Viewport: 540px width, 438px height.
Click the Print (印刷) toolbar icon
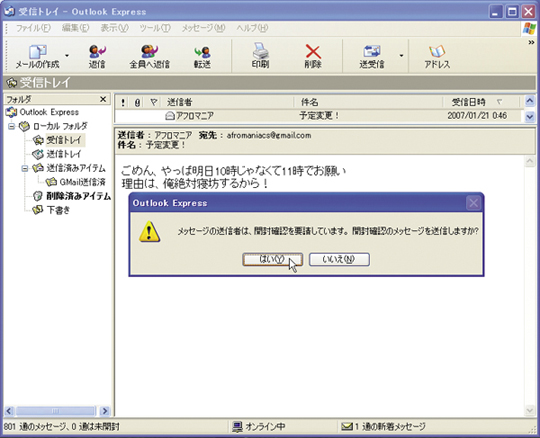[x=260, y=51]
